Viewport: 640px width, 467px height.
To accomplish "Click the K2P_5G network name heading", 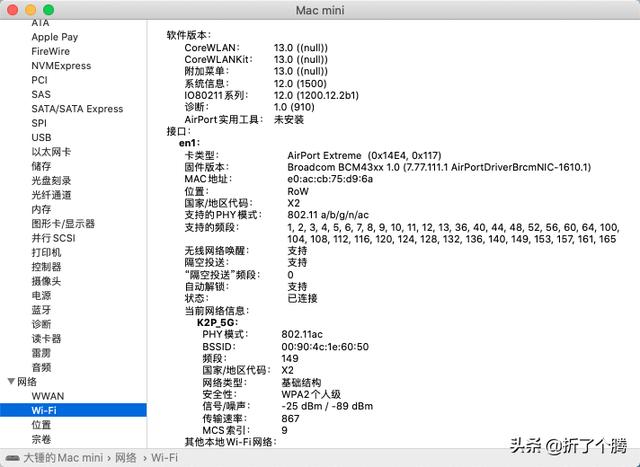I will click(x=217, y=322).
